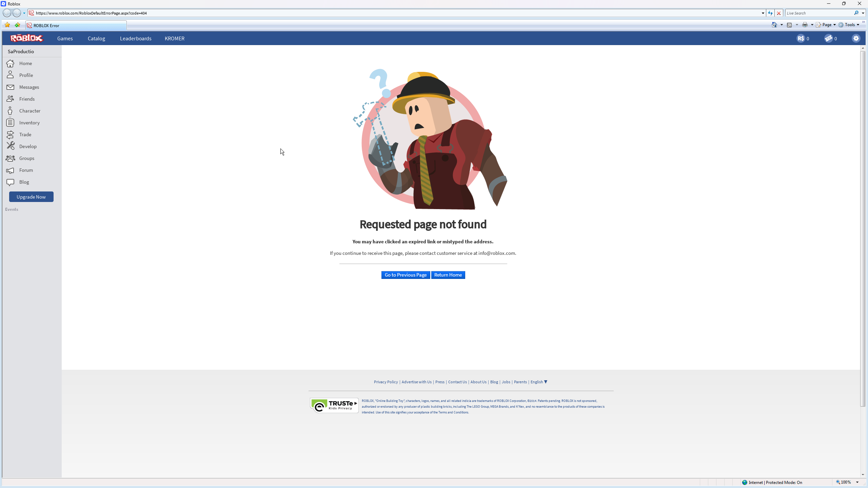This screenshot has height=488, width=868.
Task: Open Catalog in the top navigation
Action: (96, 39)
